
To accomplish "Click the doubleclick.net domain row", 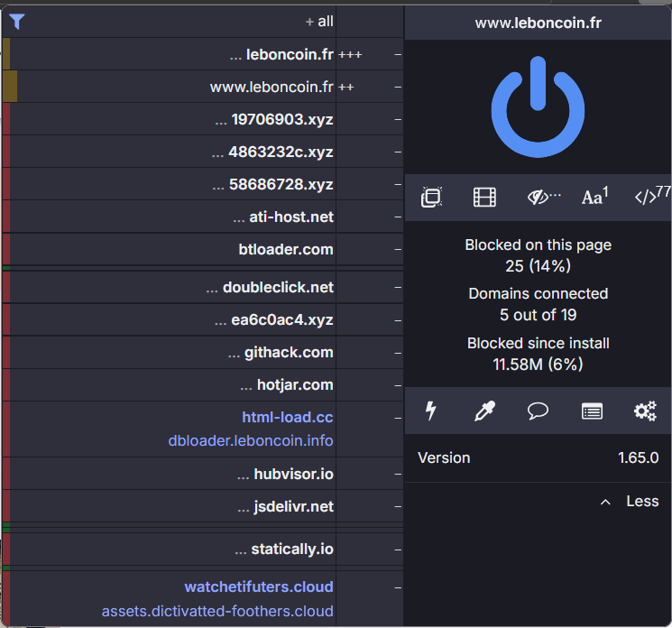I will pyautogui.click(x=170, y=287).
